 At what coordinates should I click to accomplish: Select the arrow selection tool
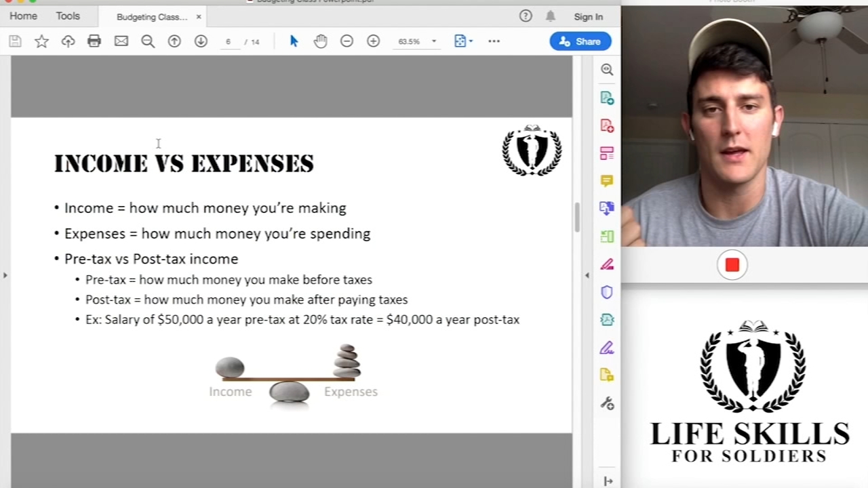click(294, 41)
